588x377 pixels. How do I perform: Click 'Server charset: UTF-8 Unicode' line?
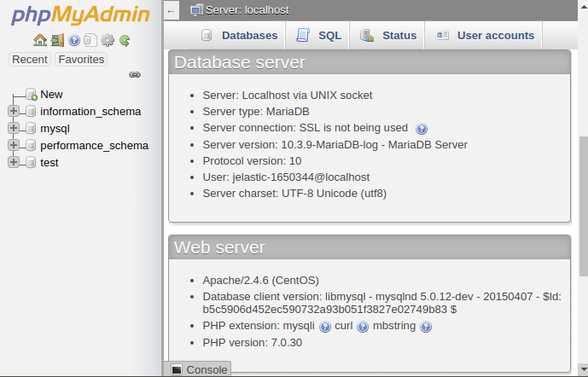[x=294, y=194]
